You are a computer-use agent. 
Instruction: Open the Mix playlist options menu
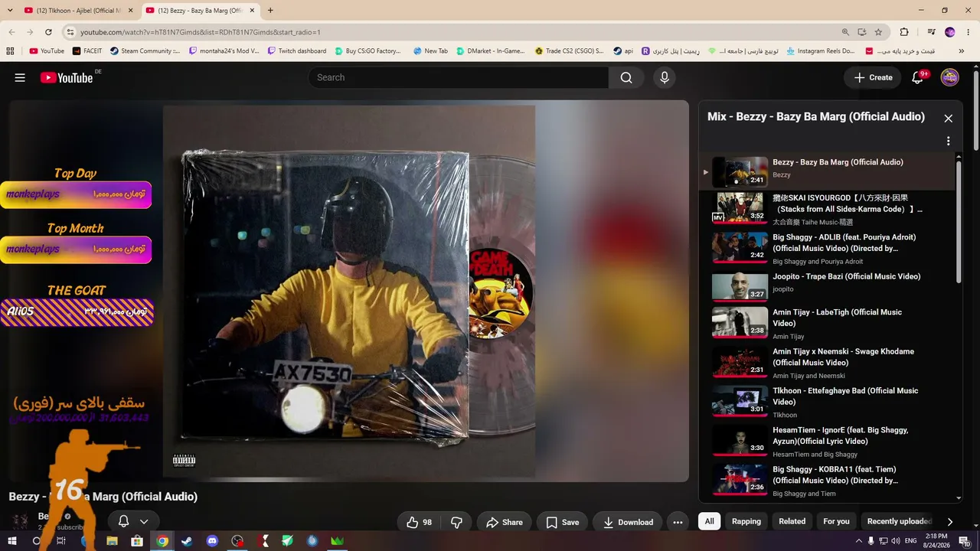coord(948,141)
